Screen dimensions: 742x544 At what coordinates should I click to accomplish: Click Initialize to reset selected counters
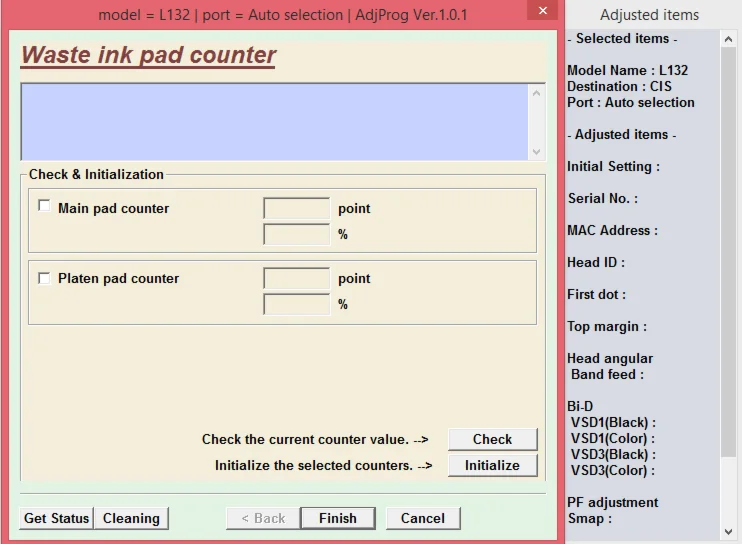(x=492, y=465)
